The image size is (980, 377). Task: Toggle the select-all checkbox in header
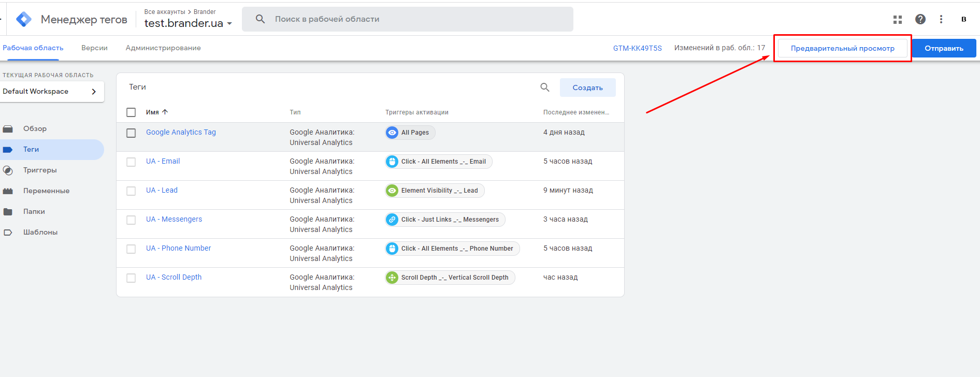tap(131, 112)
